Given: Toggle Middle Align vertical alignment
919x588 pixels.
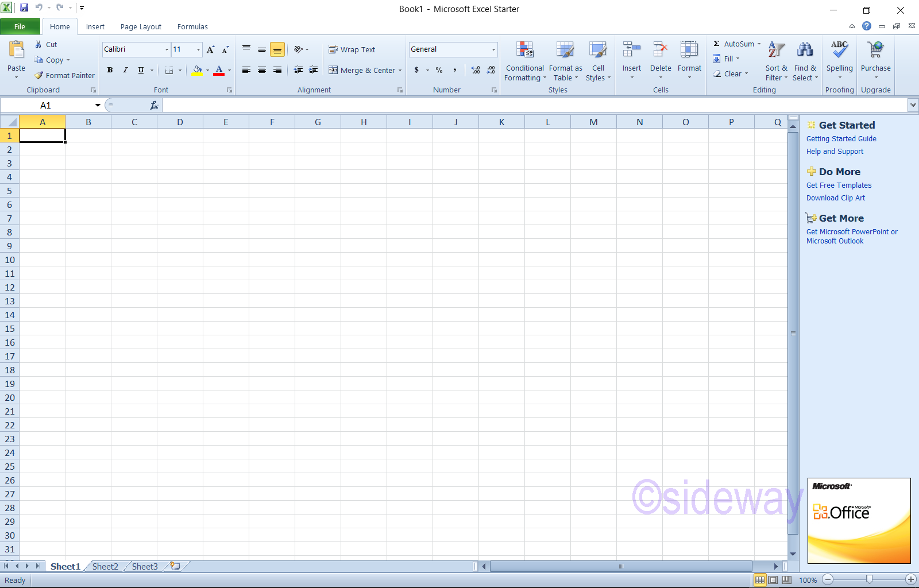Looking at the screenshot, I should point(262,49).
